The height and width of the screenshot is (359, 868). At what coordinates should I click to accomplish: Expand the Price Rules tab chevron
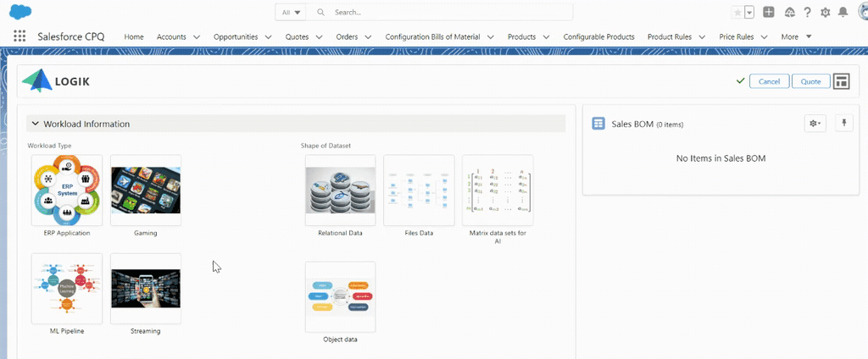click(x=765, y=37)
